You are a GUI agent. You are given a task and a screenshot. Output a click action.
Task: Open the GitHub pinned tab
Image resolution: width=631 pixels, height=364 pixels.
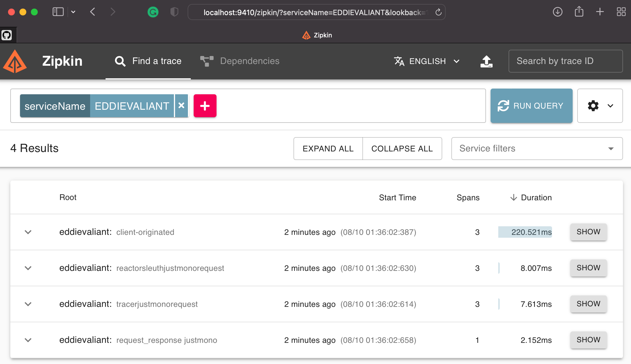point(7,35)
